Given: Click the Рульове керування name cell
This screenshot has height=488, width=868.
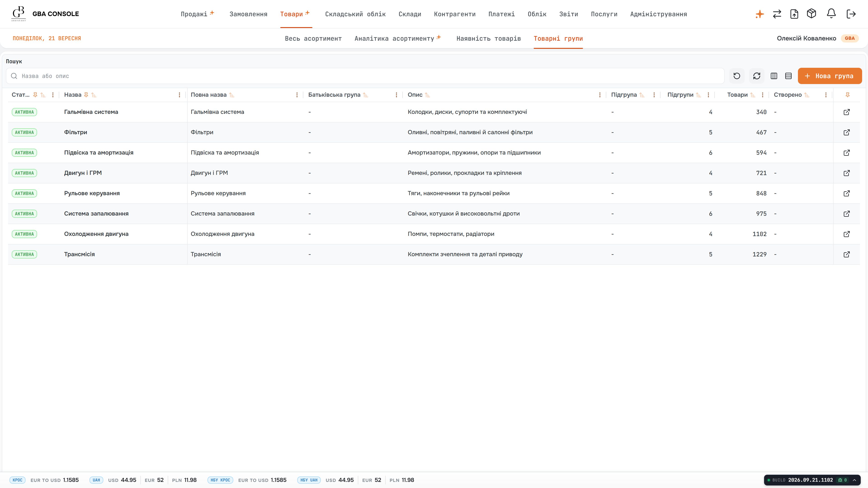Looking at the screenshot, I should point(92,193).
